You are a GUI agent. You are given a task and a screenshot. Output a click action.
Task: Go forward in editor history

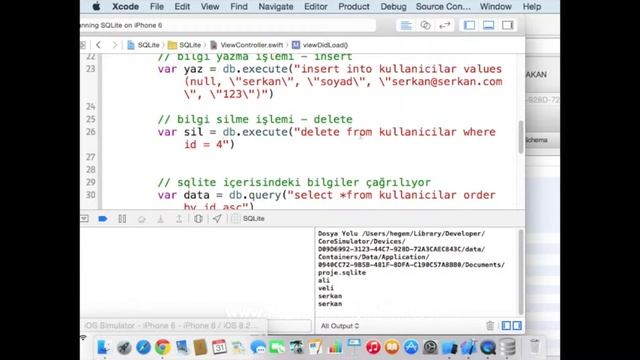tap(115, 45)
